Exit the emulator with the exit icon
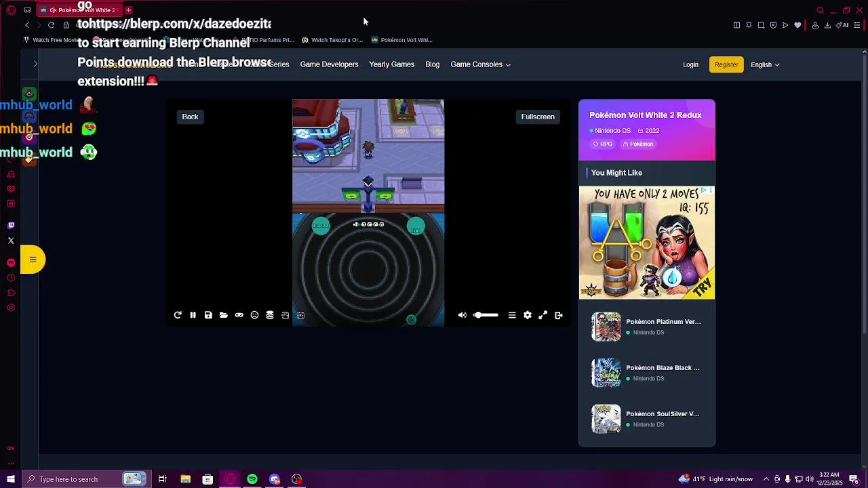 coord(559,315)
